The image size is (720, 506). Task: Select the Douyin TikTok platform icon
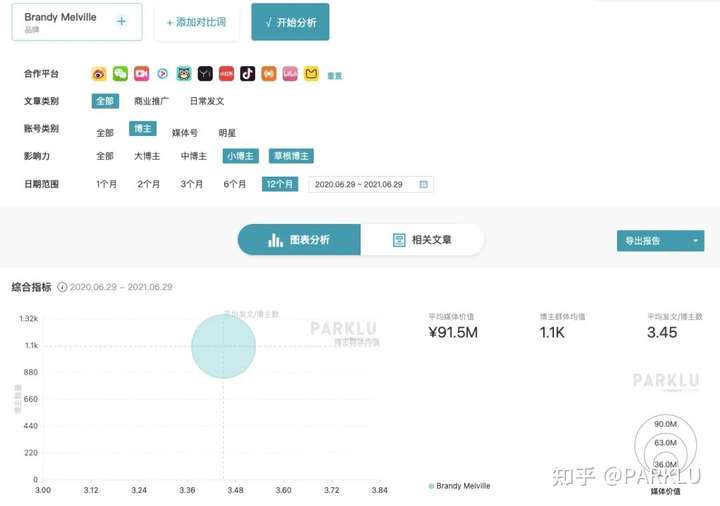[x=248, y=74]
